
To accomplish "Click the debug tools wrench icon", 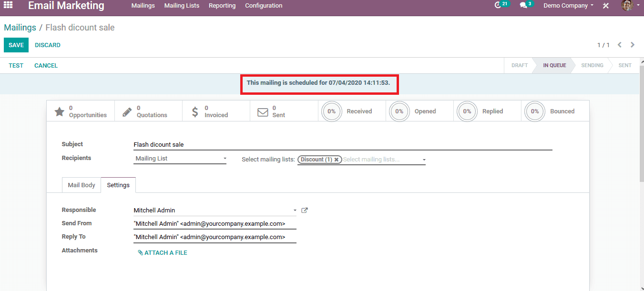I will [606, 6].
